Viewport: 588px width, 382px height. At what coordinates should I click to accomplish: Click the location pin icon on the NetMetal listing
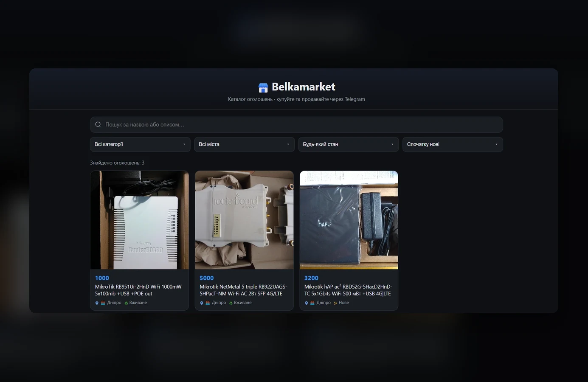[x=202, y=303]
